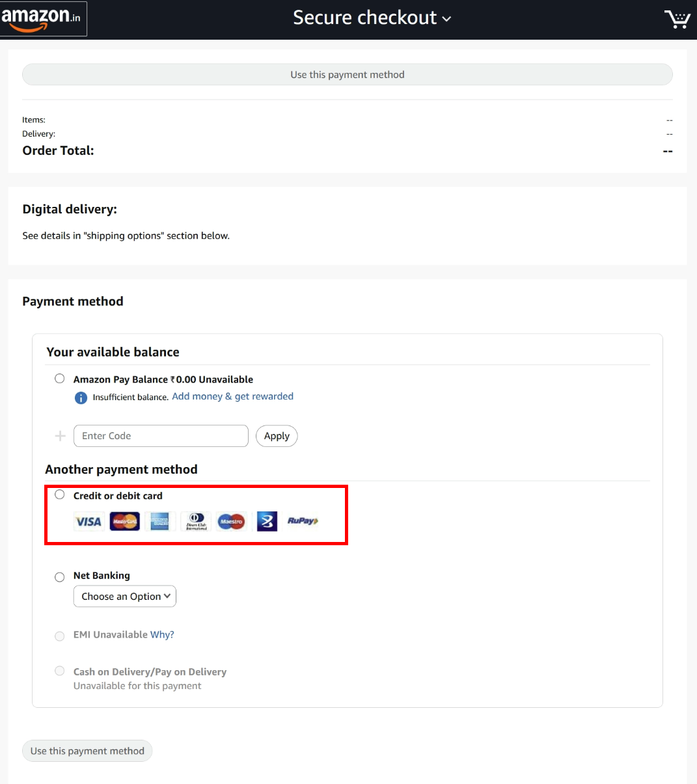The width and height of the screenshot is (697, 784).
Task: Select Net Banking radio button
Action: click(x=60, y=577)
